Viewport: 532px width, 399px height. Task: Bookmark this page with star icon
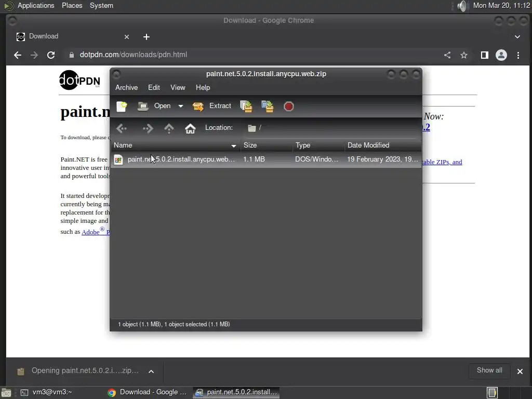(x=464, y=55)
